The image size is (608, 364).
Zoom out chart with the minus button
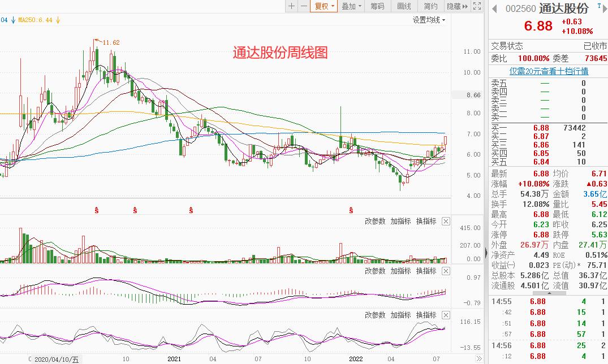(x=304, y=6)
